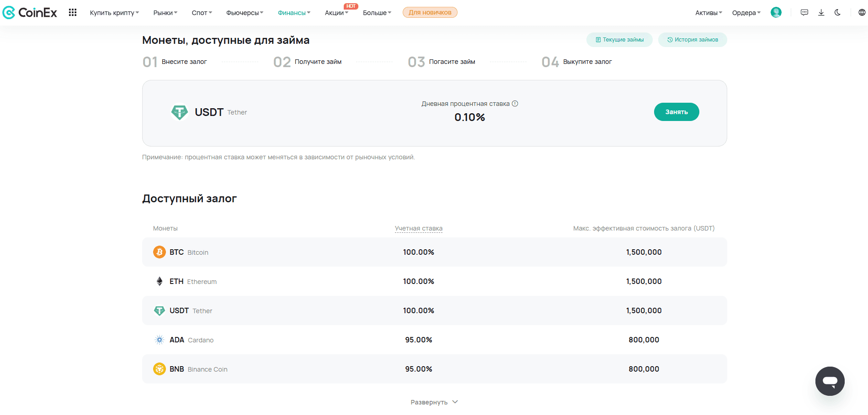Click the Cardano coin icon
Image resolution: width=868 pixels, height=415 pixels.
click(x=159, y=340)
